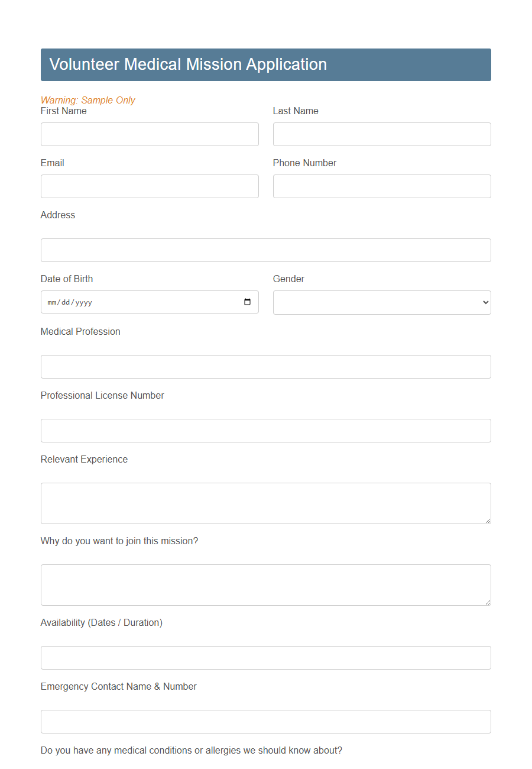Select the Email input box
Image resolution: width=532 pixels, height=769 pixels.
click(150, 186)
